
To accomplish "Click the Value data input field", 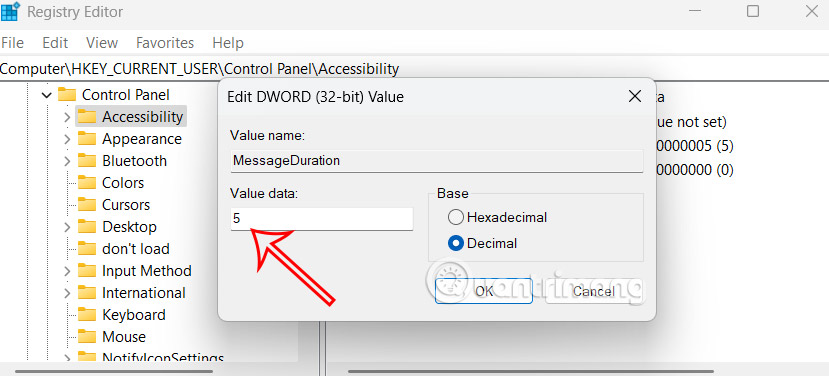I will coord(321,218).
